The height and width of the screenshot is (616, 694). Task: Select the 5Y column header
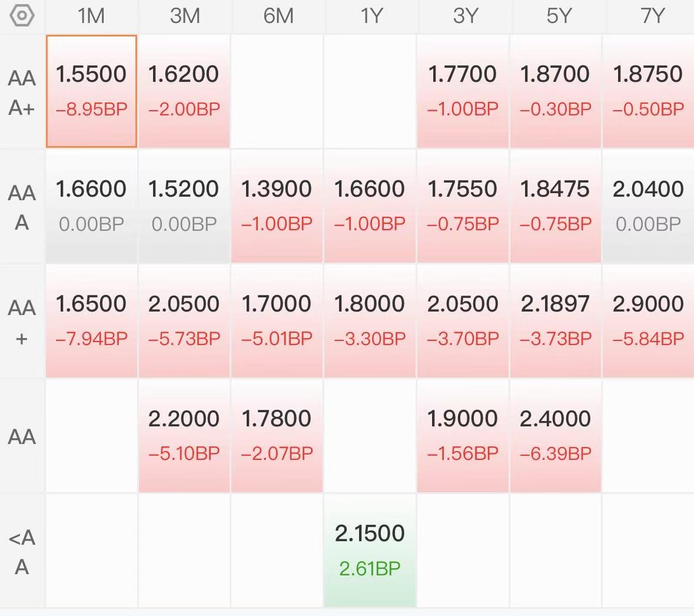pyautogui.click(x=559, y=16)
